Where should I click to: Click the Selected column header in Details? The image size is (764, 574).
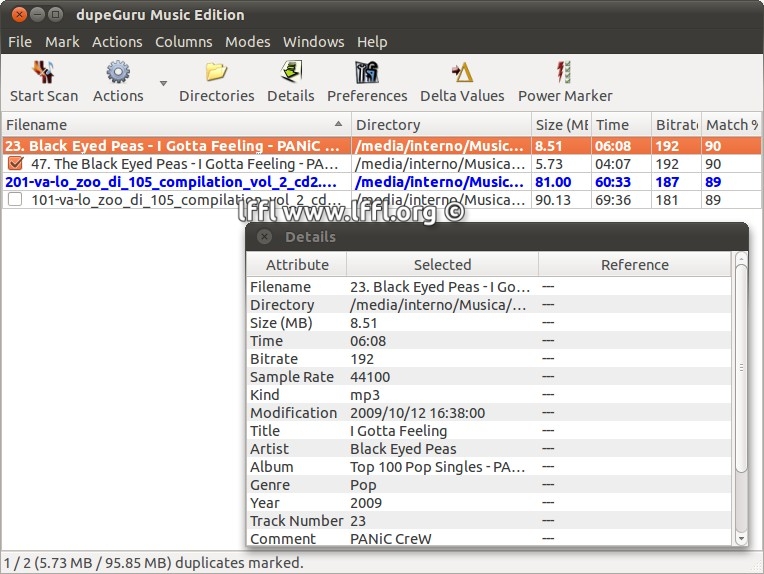click(x=442, y=265)
